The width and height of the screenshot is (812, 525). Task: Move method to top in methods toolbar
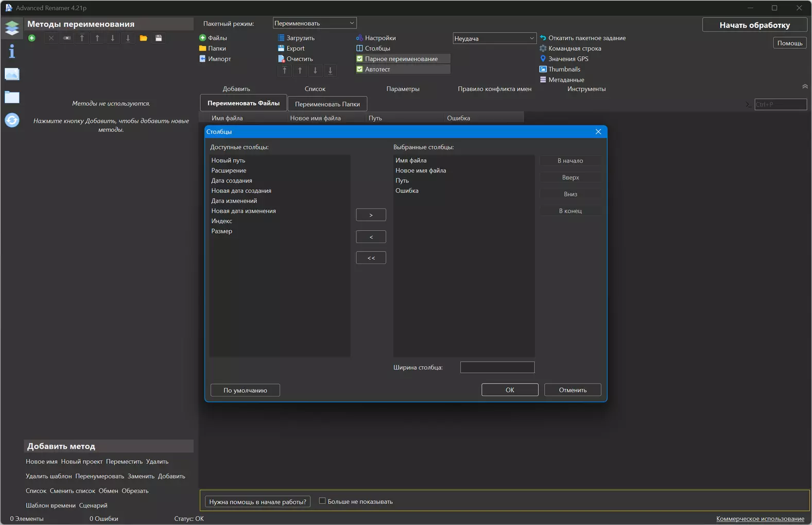[x=82, y=38]
